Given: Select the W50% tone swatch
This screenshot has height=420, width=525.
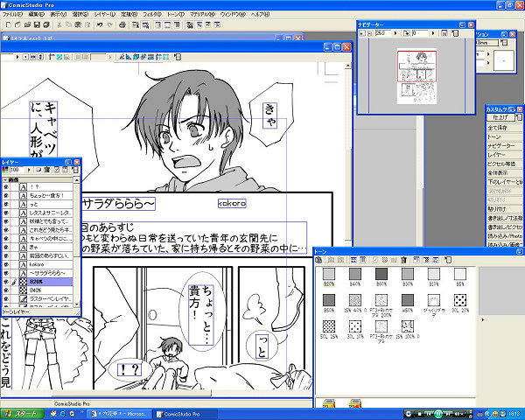Looking at the screenshot, I should tap(407, 300).
